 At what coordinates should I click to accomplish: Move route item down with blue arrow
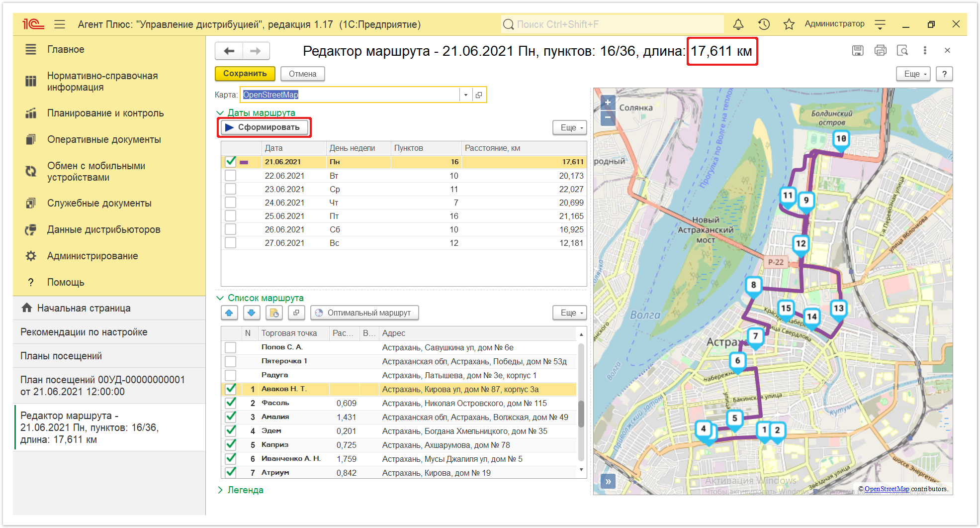(252, 313)
